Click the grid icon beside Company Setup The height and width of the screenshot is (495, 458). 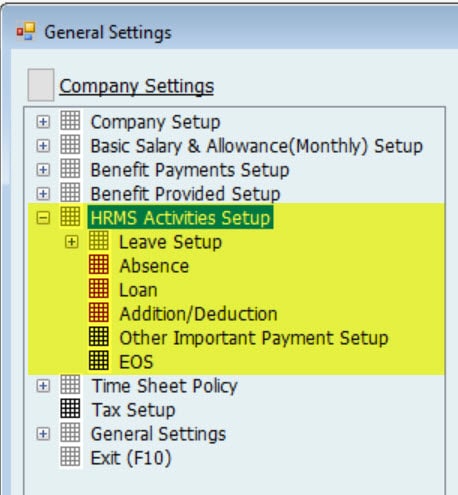click(70, 120)
